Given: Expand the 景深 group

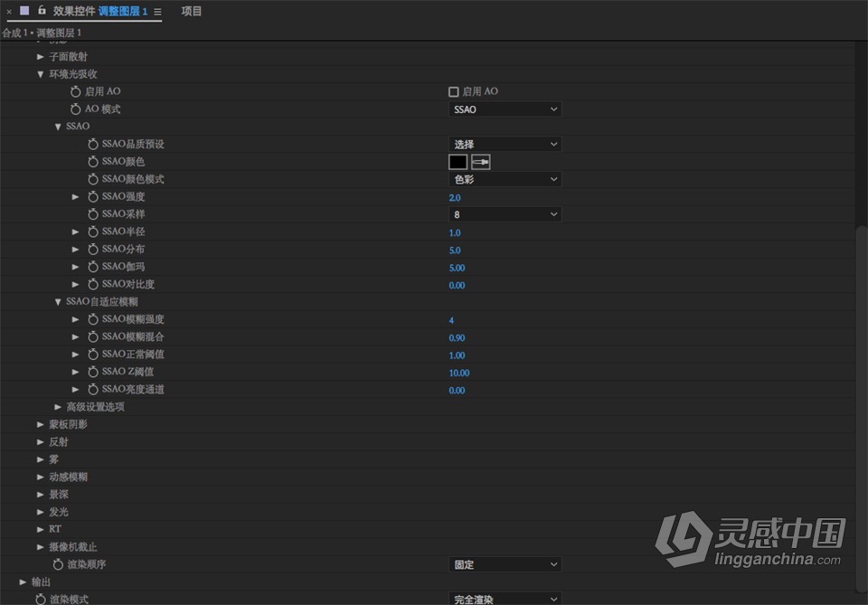Looking at the screenshot, I should pos(41,495).
